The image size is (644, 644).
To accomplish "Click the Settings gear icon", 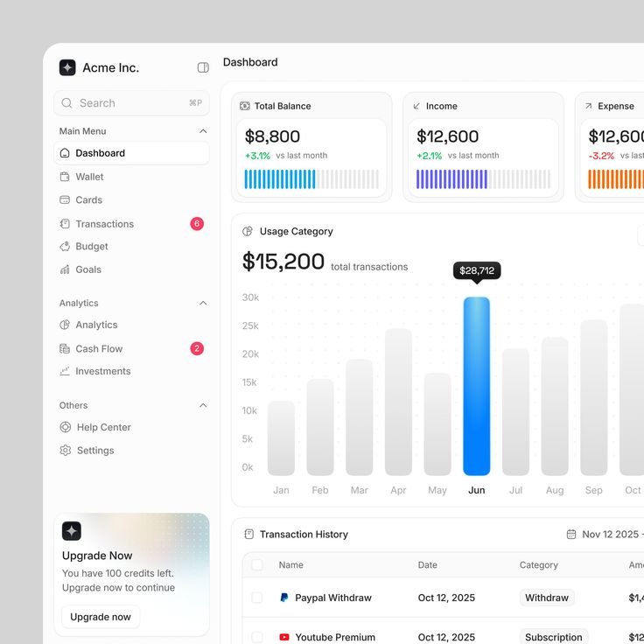I will click(x=66, y=450).
